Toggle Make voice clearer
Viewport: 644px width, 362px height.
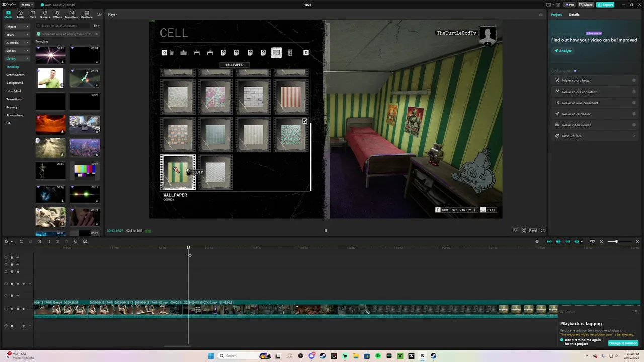(x=634, y=114)
